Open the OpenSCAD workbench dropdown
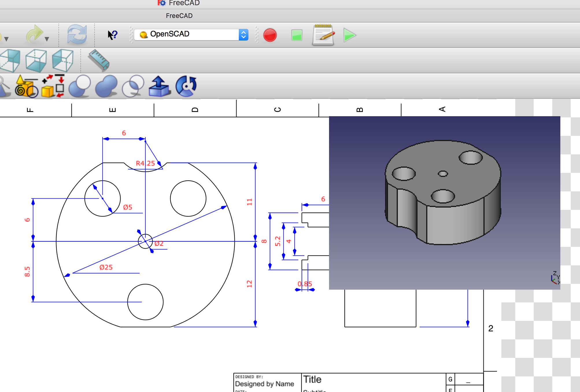Screen dimensions: 580x392 [x=191, y=34]
